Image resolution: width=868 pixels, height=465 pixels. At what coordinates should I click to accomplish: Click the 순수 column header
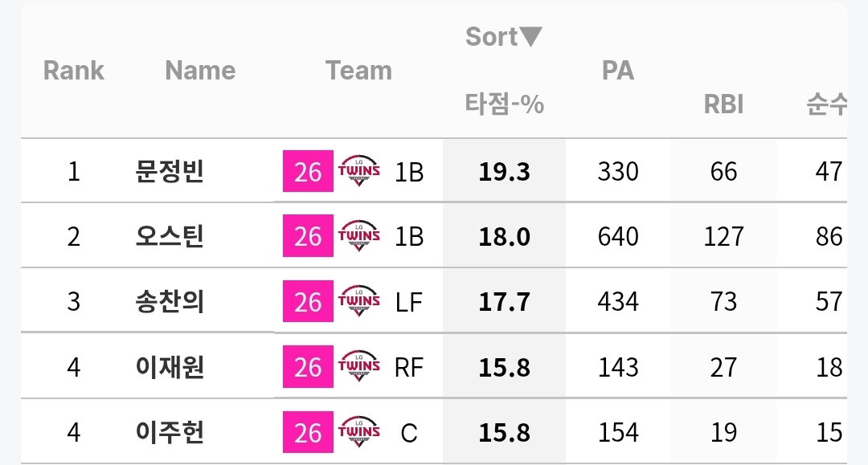(826, 104)
